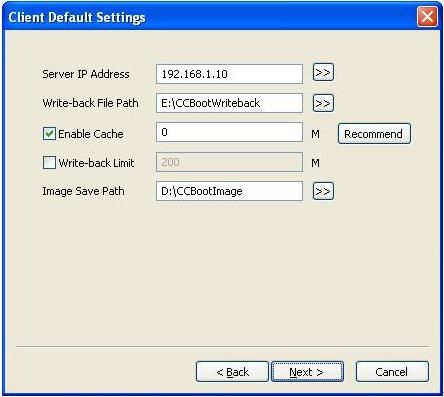The width and height of the screenshot is (444, 397).
Task: Select the cache size field showing 0
Action: tap(229, 132)
